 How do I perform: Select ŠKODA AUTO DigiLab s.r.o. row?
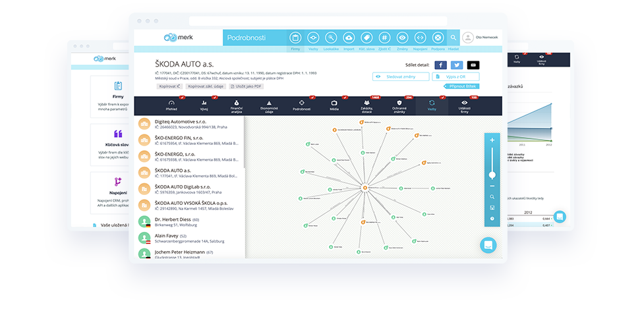pos(190,189)
